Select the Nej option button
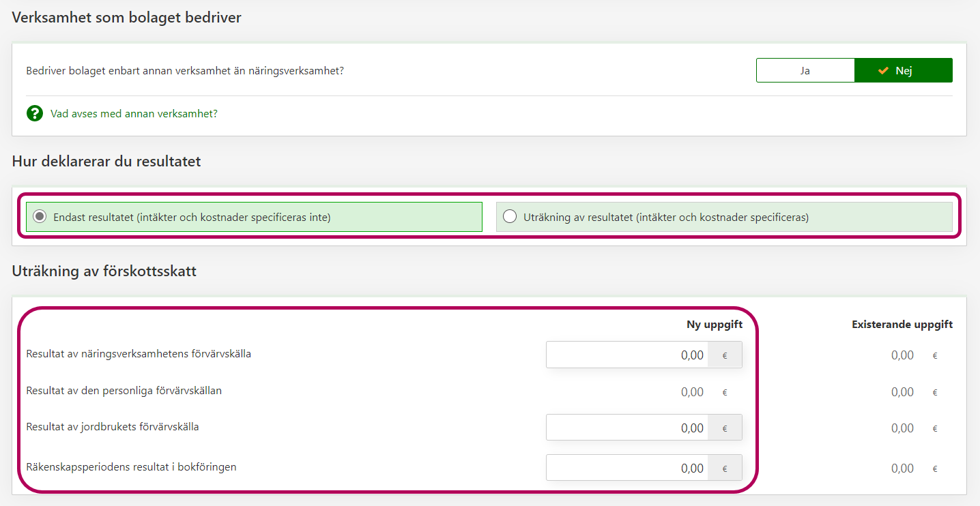Image resolution: width=980 pixels, height=506 pixels. click(x=903, y=70)
